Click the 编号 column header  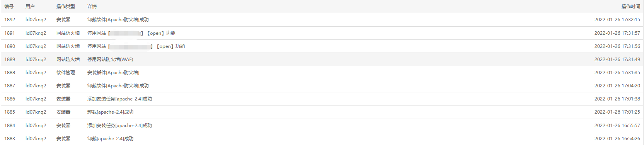pyautogui.click(x=9, y=7)
